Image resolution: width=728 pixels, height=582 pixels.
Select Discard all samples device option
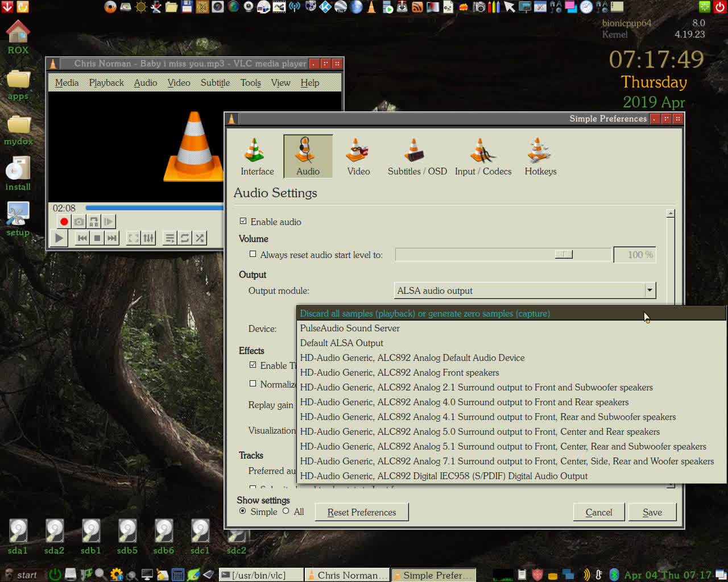tap(511, 313)
